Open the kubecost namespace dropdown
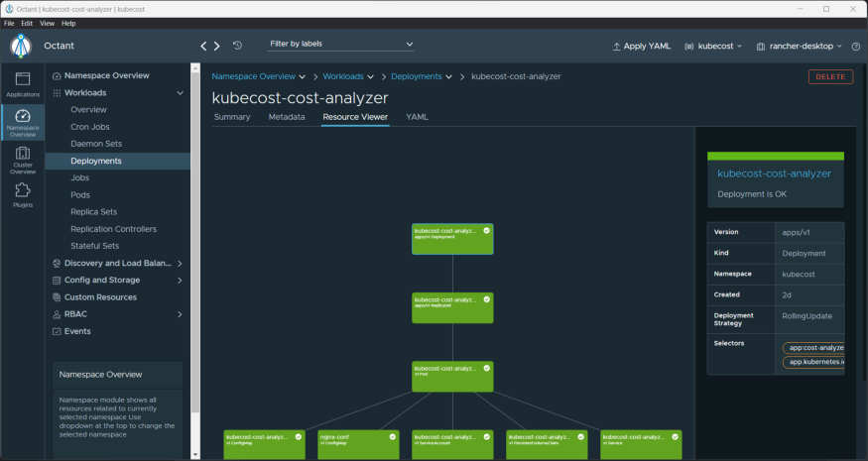This screenshot has height=461, width=868. coord(713,46)
